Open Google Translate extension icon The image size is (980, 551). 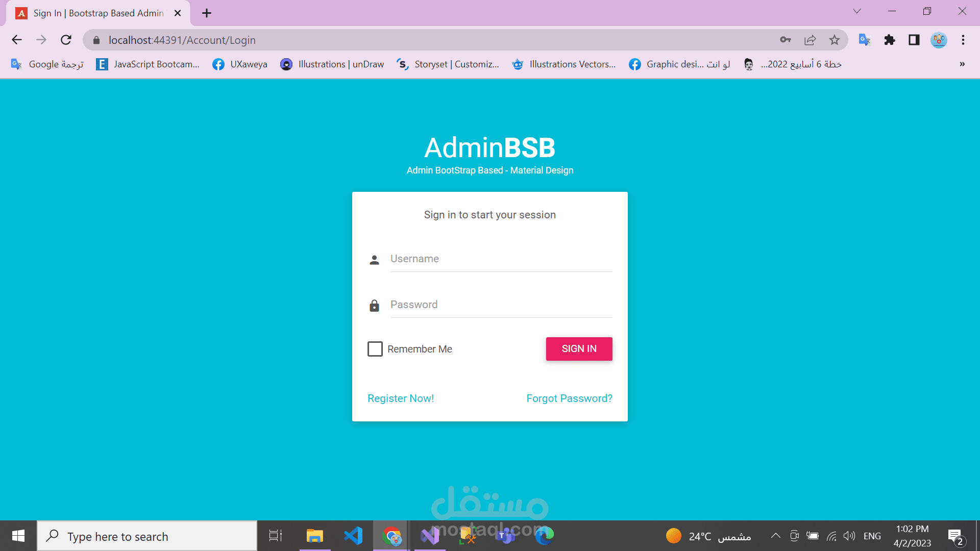coord(864,40)
